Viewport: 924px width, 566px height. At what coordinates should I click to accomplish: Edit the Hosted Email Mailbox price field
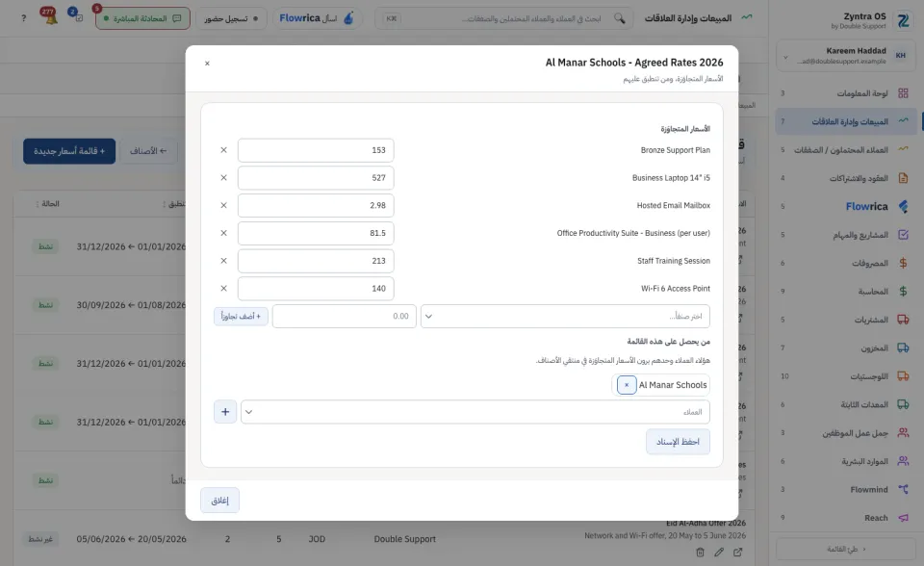316,206
